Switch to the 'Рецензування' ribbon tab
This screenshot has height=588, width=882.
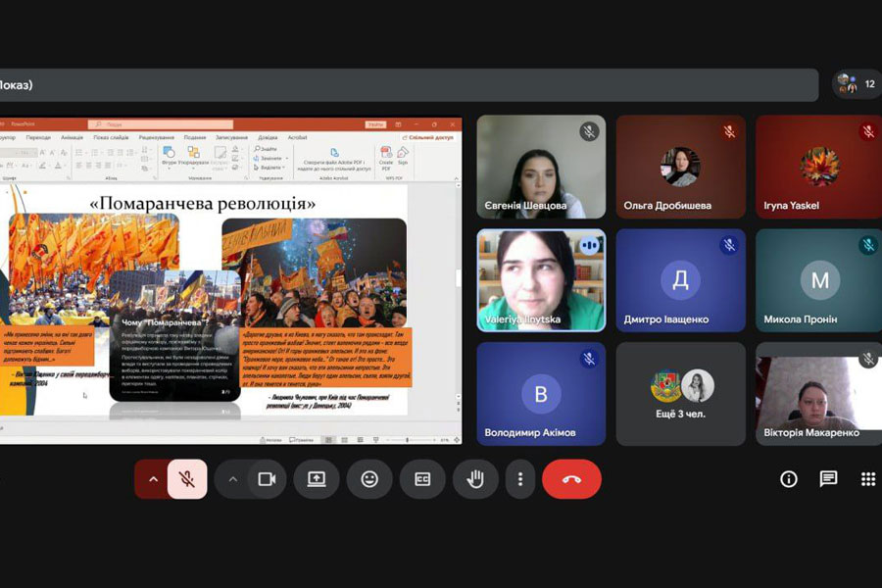156,138
